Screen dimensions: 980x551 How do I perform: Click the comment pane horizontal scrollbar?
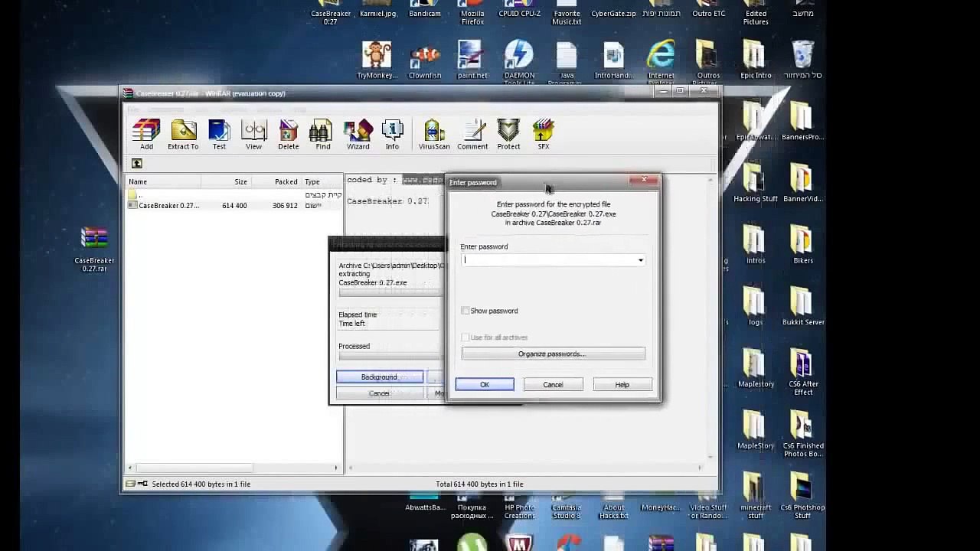pos(524,467)
